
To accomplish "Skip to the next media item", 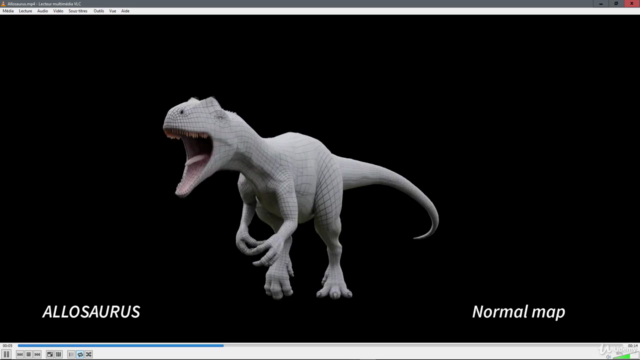I will (x=38, y=354).
